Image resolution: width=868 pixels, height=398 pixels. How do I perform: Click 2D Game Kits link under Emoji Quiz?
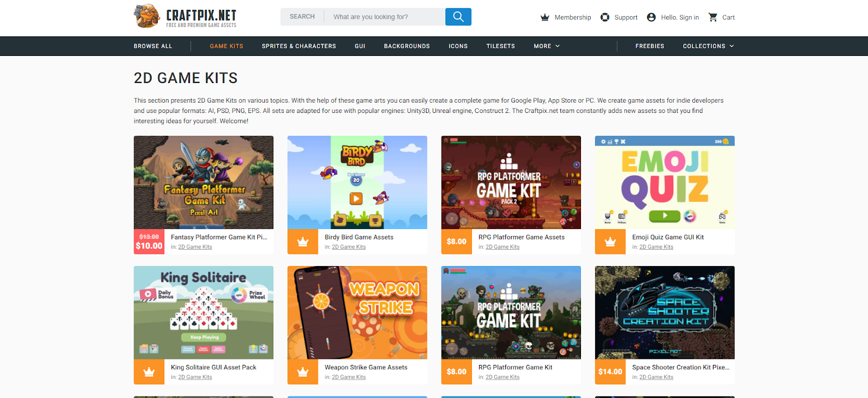(x=656, y=247)
